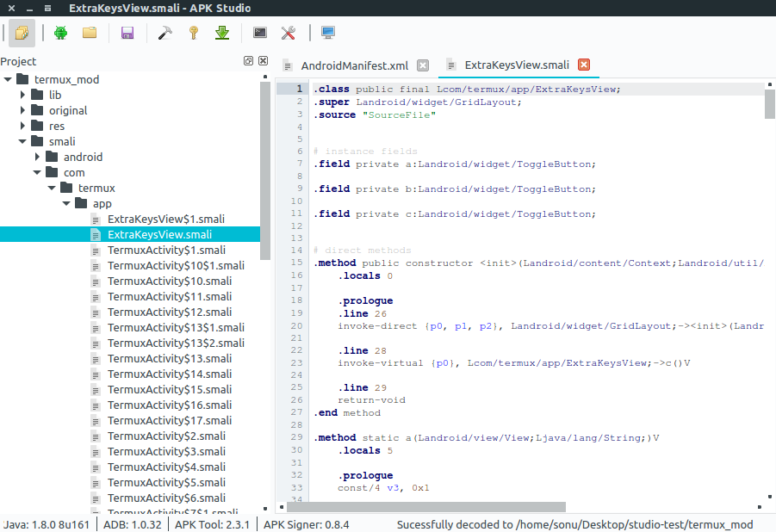The height and width of the screenshot is (532, 776).
Task: Click the editor horizontal scrollbar
Action: (426, 507)
